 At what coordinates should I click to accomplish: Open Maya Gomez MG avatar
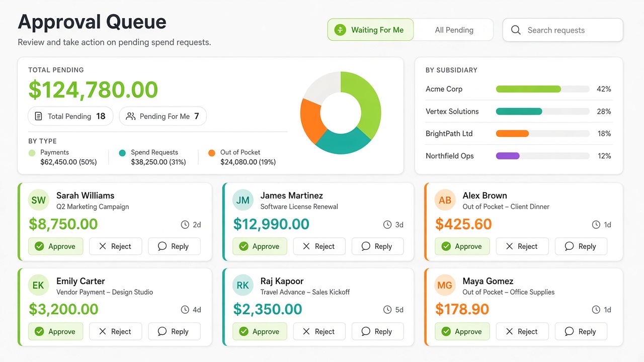pos(445,285)
